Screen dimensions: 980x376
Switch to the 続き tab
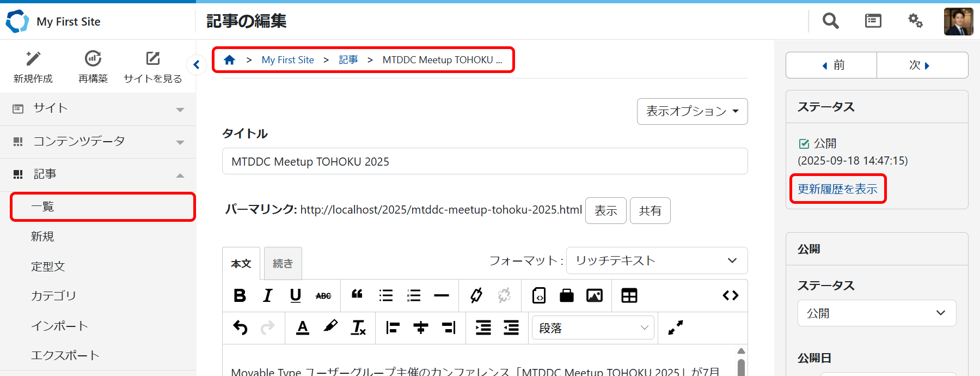tap(283, 264)
